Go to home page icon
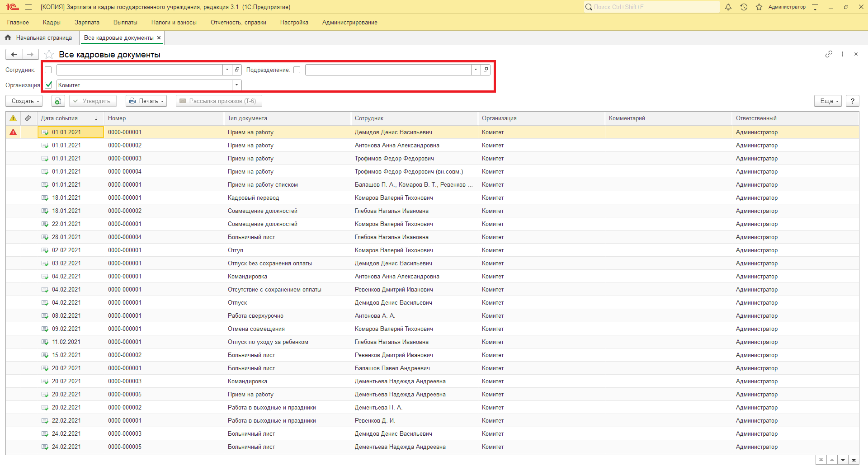This screenshot has height=466, width=868. 8,38
